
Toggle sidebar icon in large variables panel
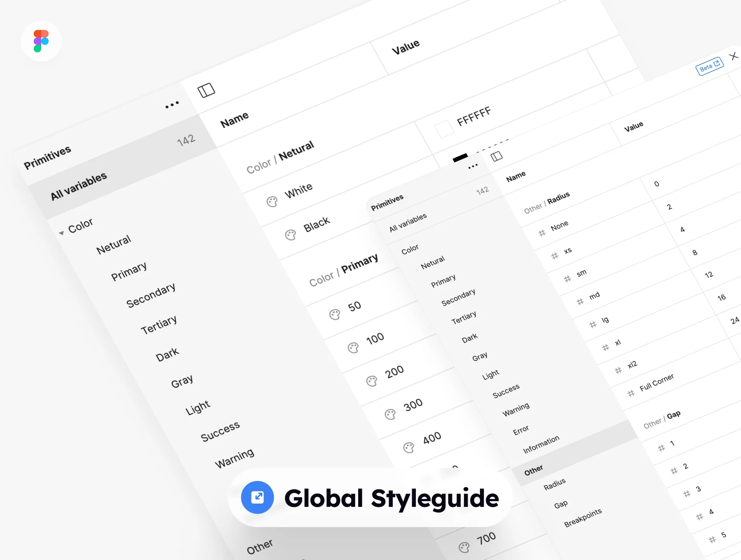point(206,90)
